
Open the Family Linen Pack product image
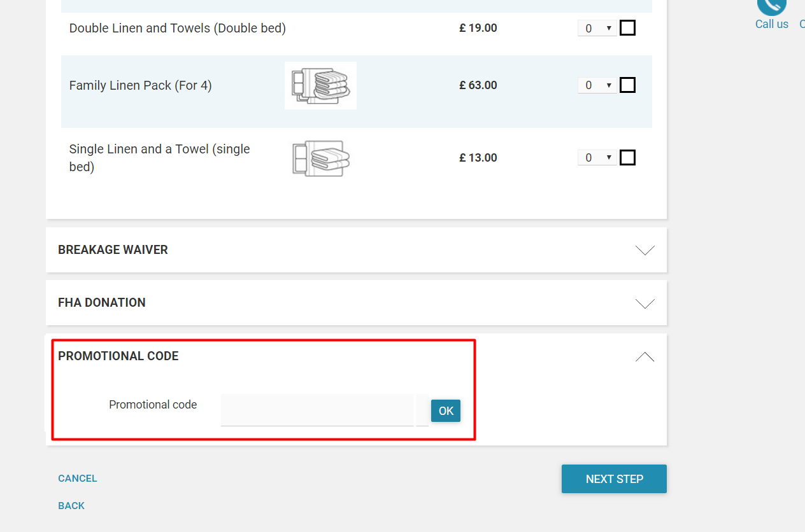click(320, 85)
